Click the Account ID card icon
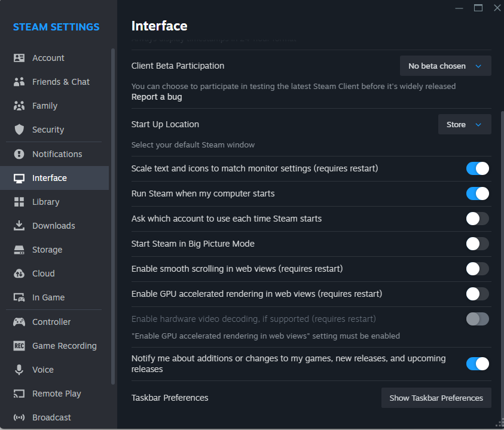This screenshot has width=504, height=430. point(19,58)
